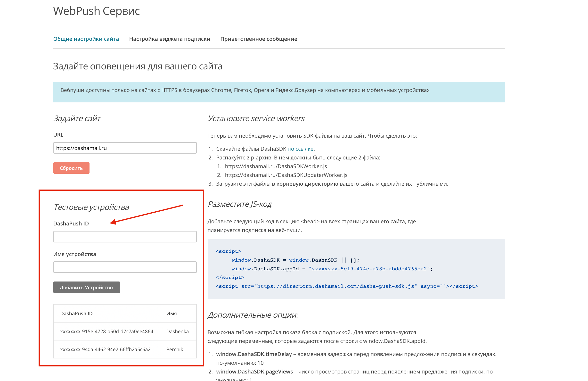Screen dimensions: 588x381
Task: Switch to Настройка виджета подписки tab
Action: pyautogui.click(x=170, y=39)
